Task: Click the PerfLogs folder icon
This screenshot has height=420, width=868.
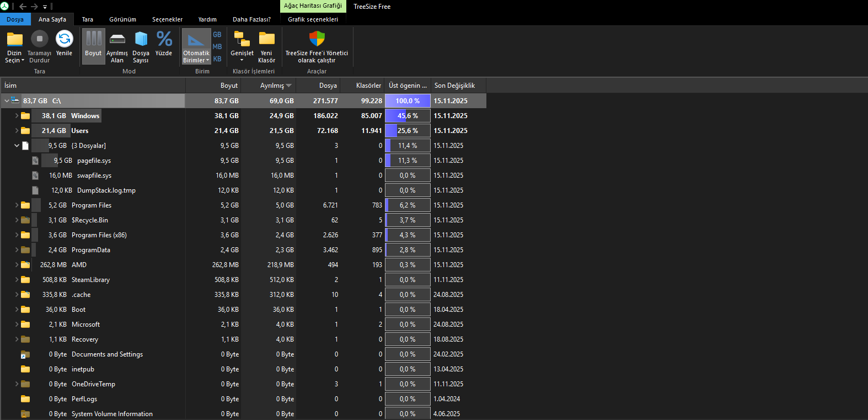Action: 25,399
